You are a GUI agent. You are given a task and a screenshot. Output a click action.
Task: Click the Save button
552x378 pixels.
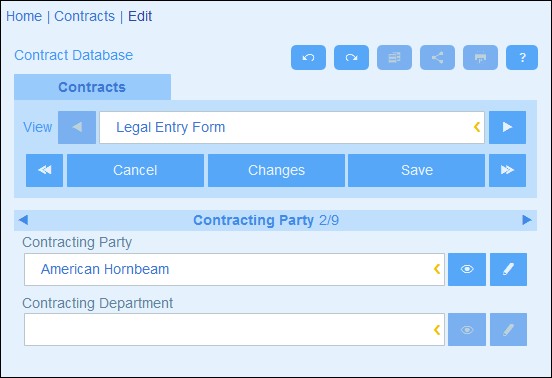(416, 170)
